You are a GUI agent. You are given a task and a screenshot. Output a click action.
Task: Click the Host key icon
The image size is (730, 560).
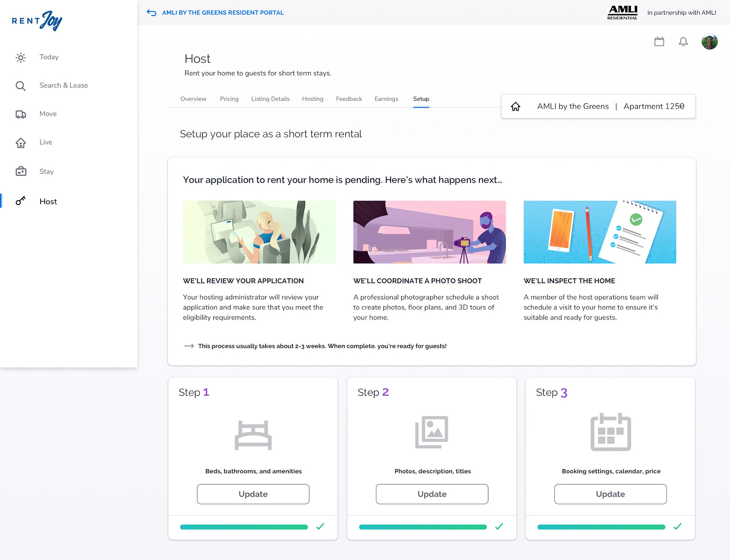pos(21,201)
